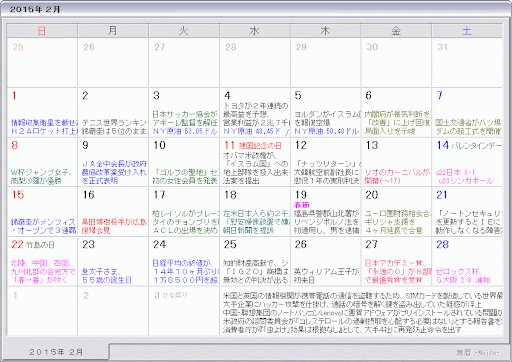Select February 1 date number
The height and width of the screenshot is (362, 512).
click(14, 96)
